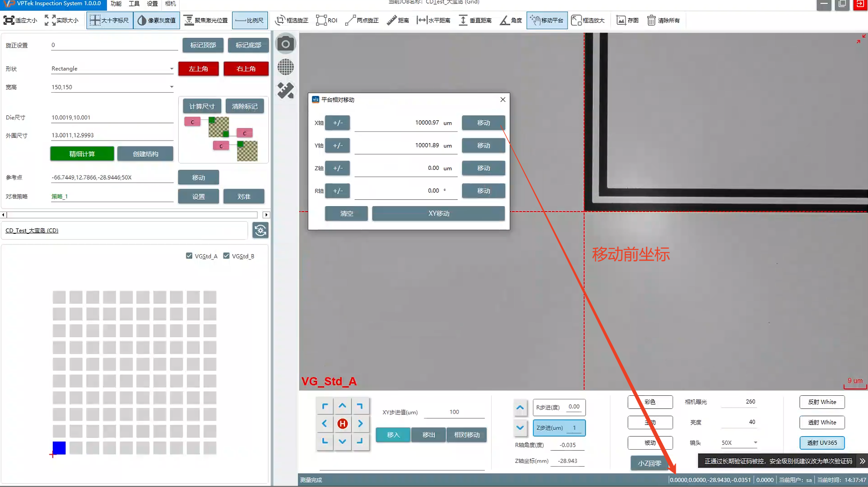Uncheck the VGStd_B checkbox
The image size is (868, 487).
coord(226,256)
